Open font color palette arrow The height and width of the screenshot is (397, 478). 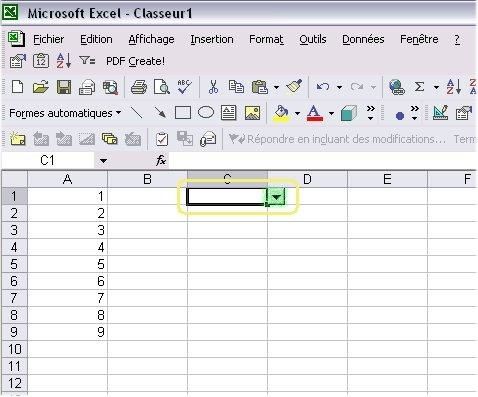[x=331, y=113]
